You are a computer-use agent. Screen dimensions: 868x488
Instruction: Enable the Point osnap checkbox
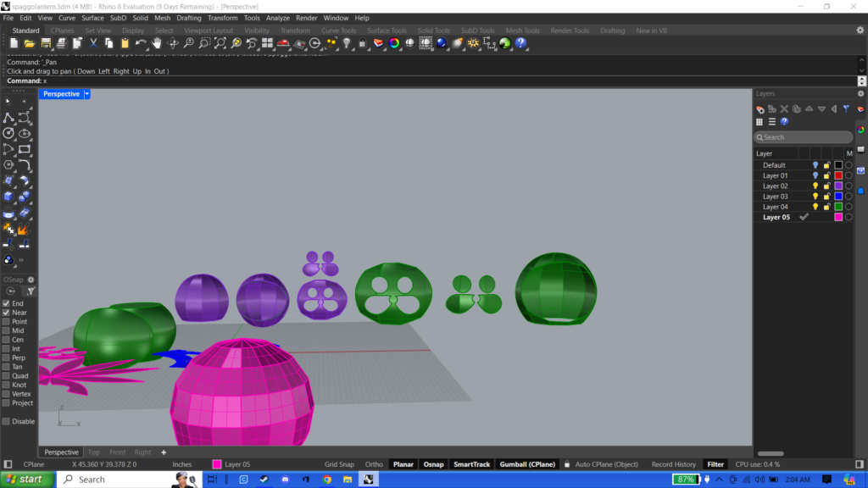(x=6, y=321)
